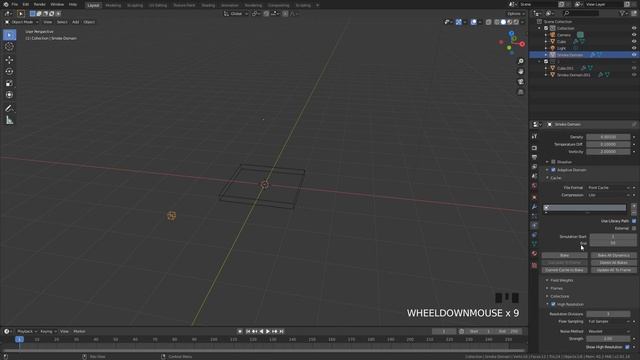
Task: Open the Render menu
Action: tap(40, 4)
